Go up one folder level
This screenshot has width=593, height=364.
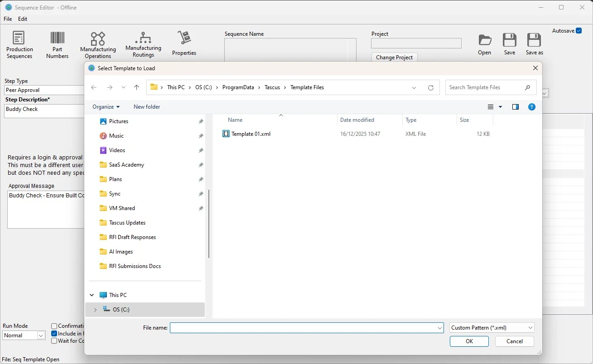pos(136,88)
